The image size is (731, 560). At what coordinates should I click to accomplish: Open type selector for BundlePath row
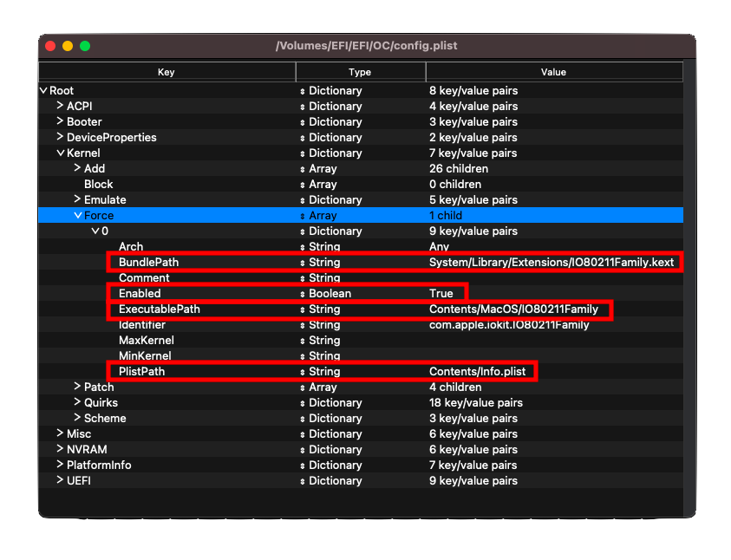coord(303,263)
